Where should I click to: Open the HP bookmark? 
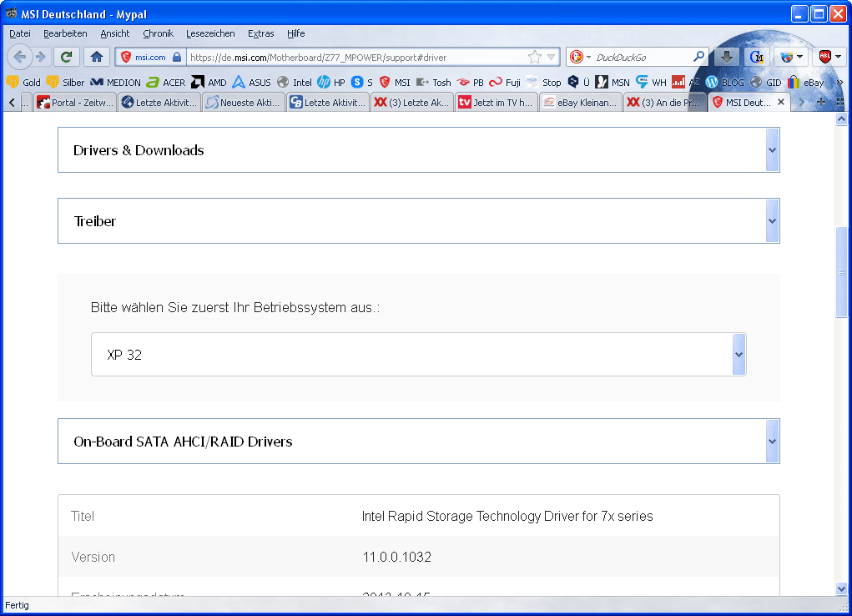coord(331,83)
